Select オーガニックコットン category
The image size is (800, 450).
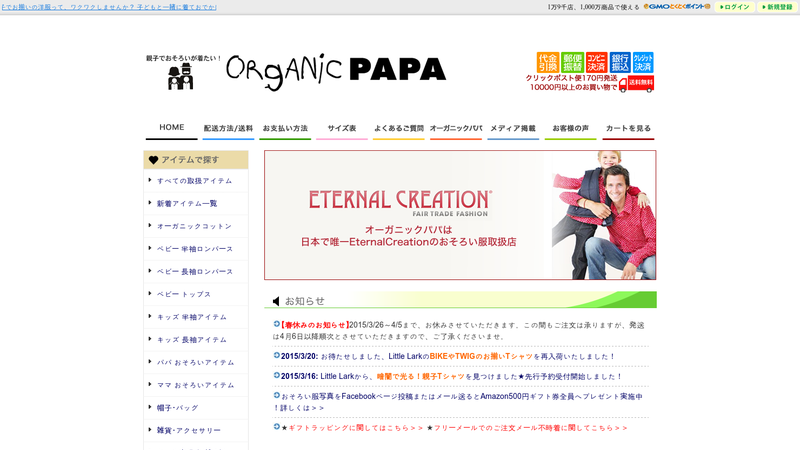click(194, 227)
